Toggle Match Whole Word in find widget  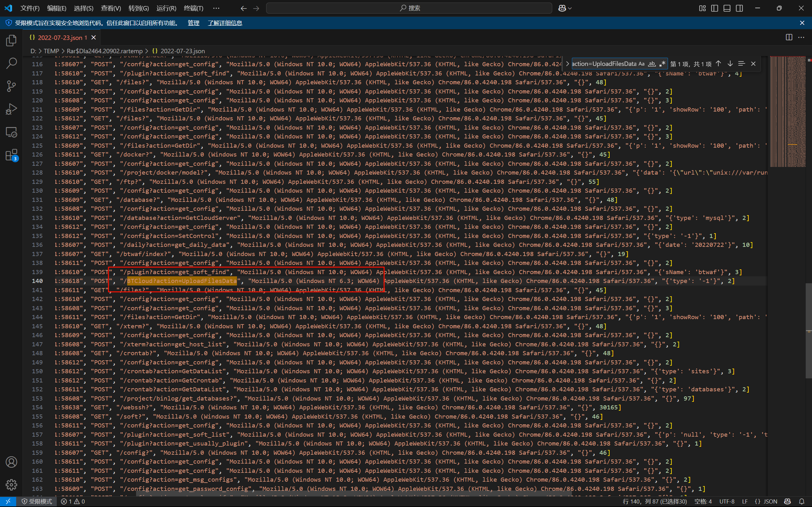click(x=652, y=64)
